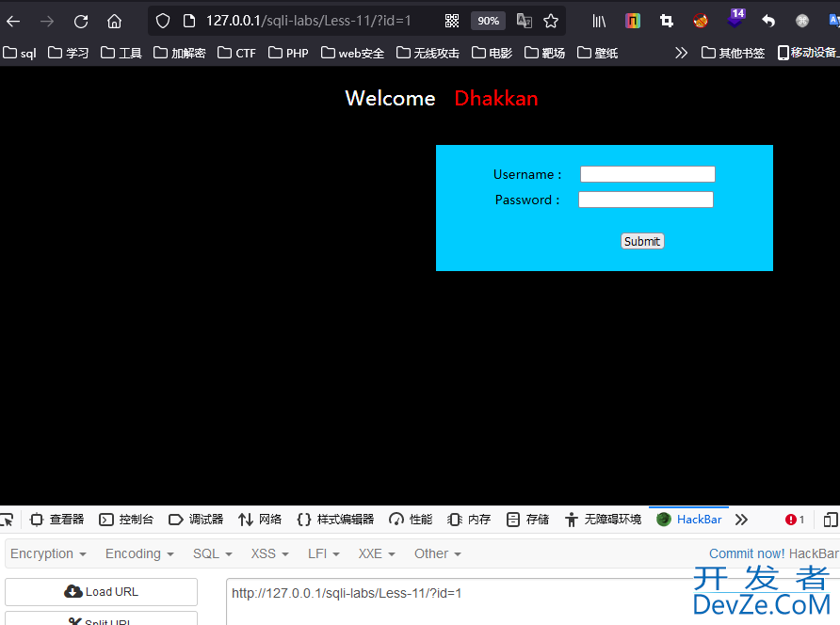This screenshot has height=625, width=840.
Task: Click into the Username field
Action: (648, 174)
